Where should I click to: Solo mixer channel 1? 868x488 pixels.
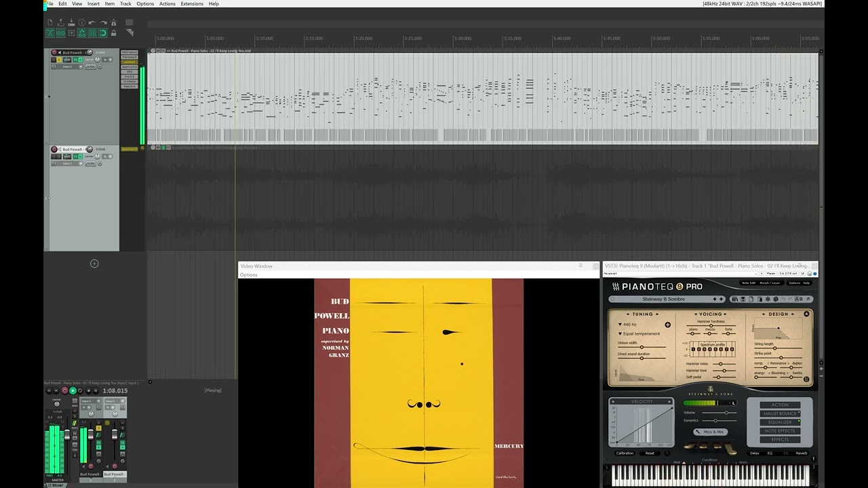[x=99, y=428]
